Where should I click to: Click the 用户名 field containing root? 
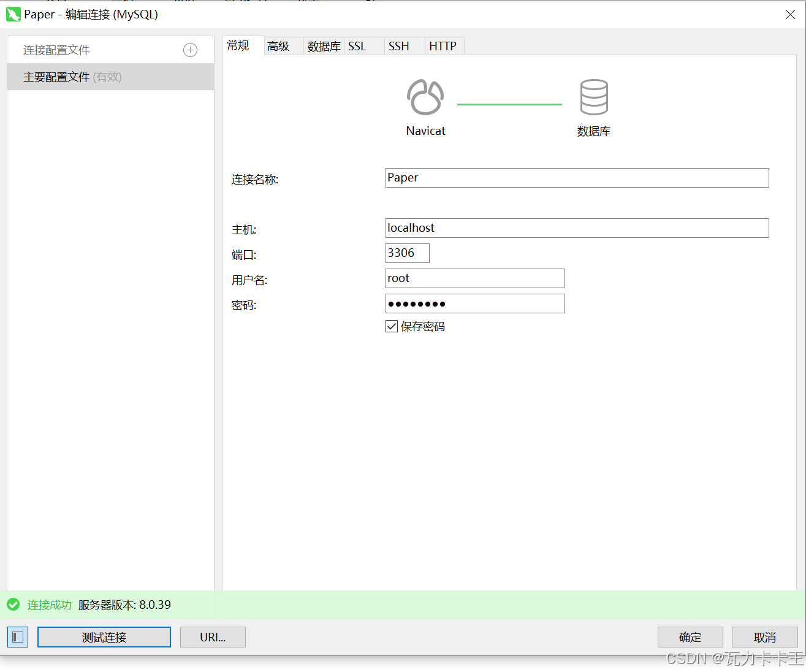point(475,278)
